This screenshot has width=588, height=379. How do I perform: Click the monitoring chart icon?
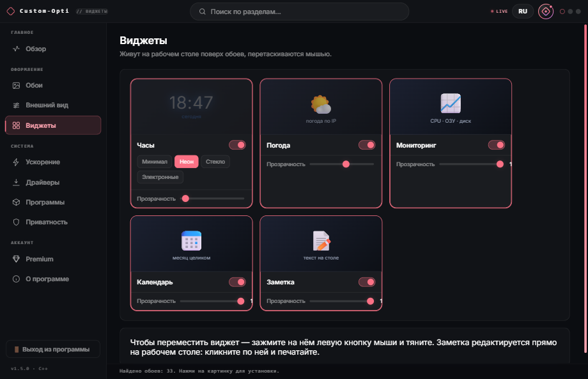pyautogui.click(x=451, y=103)
